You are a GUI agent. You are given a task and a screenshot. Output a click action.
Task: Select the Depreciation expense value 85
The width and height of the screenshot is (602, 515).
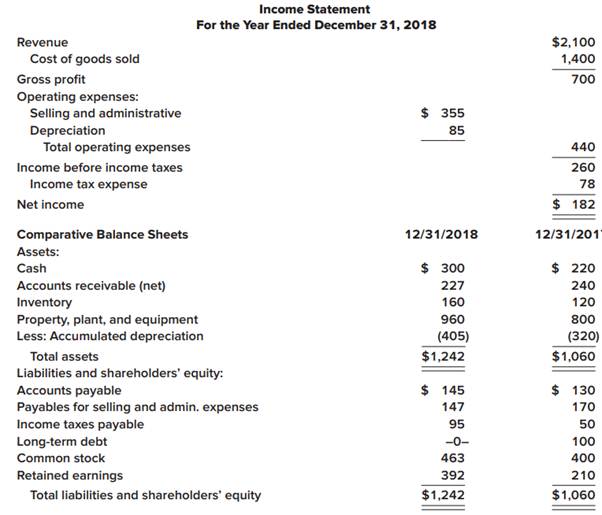[456, 130]
